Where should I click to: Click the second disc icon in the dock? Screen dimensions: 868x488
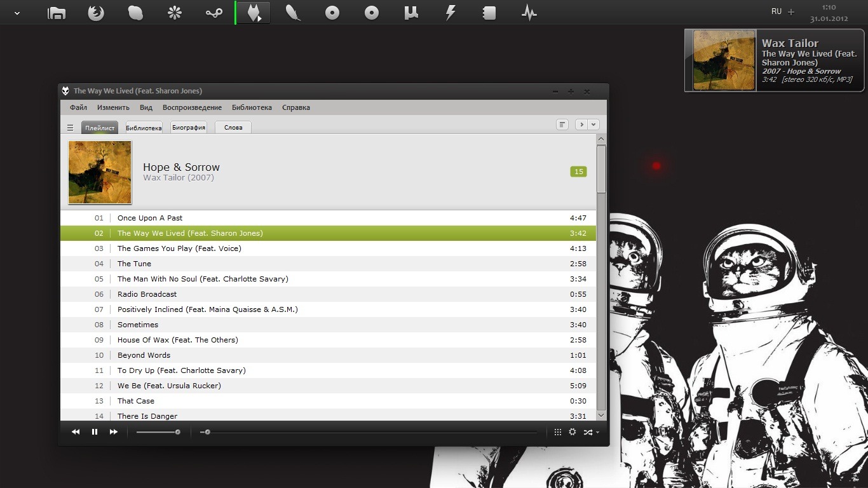tap(372, 13)
